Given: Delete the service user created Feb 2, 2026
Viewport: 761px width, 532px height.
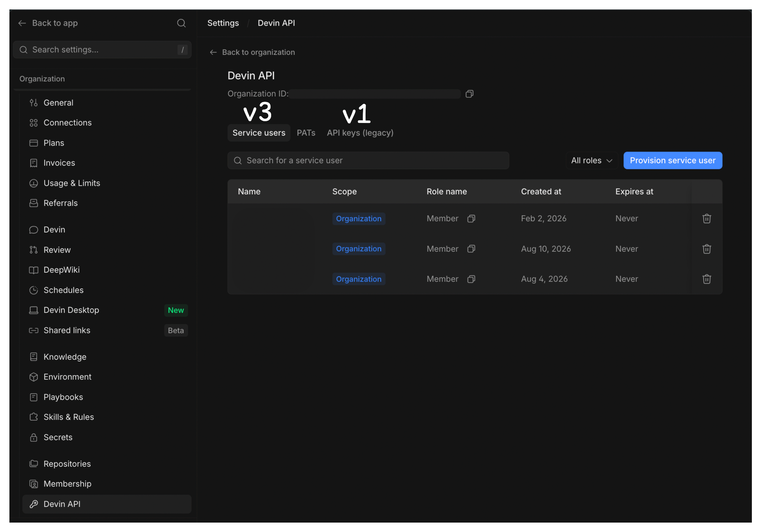Looking at the screenshot, I should [x=707, y=219].
